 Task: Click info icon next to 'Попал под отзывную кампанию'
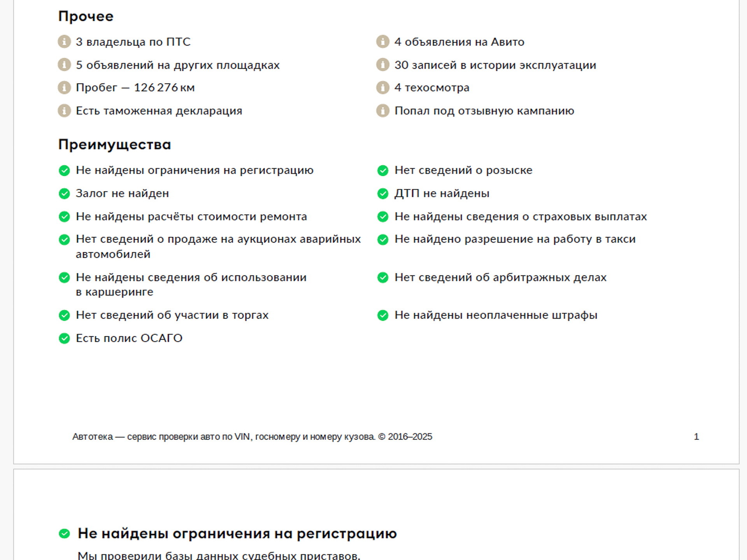383,111
